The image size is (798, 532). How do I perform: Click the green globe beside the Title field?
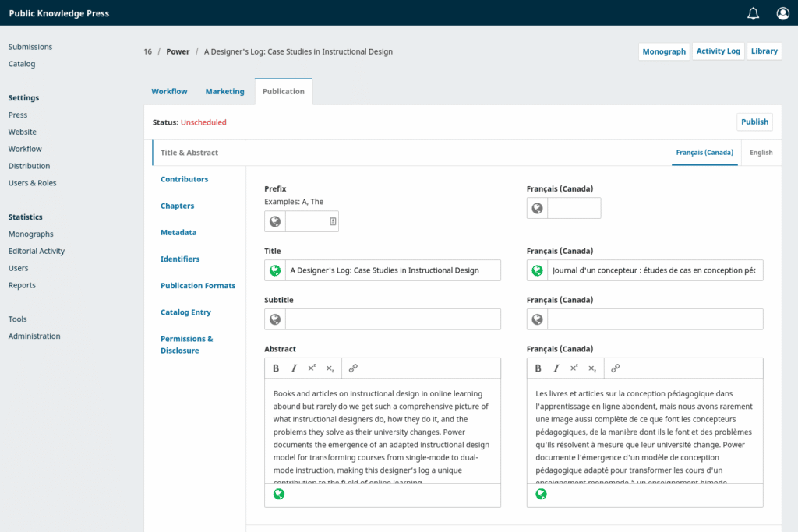[x=274, y=270]
